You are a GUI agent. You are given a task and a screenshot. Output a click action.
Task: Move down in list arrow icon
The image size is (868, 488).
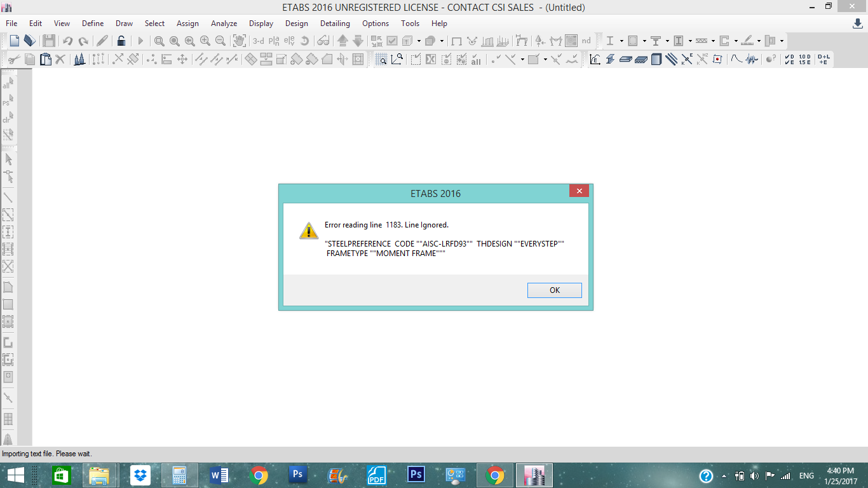point(358,41)
